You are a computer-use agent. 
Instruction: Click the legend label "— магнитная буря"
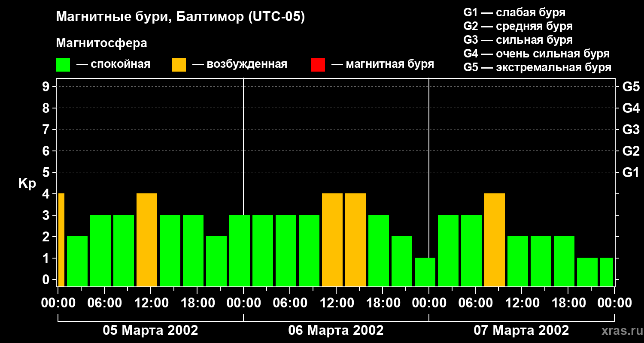point(383,64)
